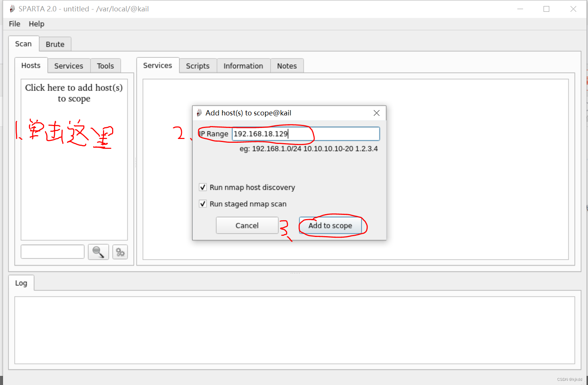Switch to the Brute tab
Image resolution: width=588 pixels, height=385 pixels.
point(55,44)
